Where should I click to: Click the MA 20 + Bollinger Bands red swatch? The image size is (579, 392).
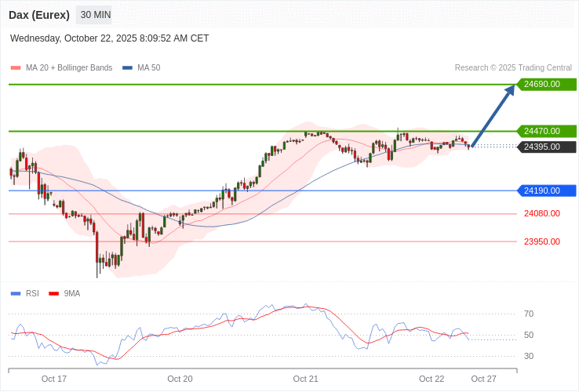(x=16, y=68)
